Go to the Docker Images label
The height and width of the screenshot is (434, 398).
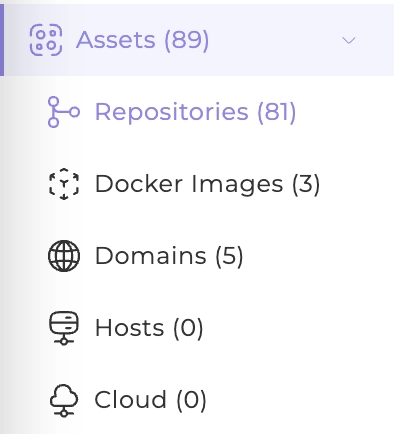coord(189,184)
